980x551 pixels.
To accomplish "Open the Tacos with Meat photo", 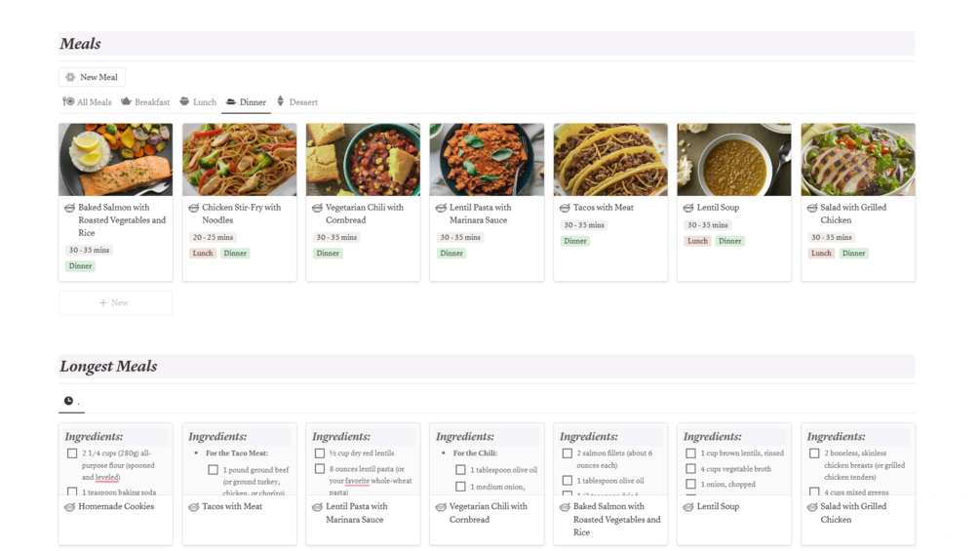I will tap(610, 159).
